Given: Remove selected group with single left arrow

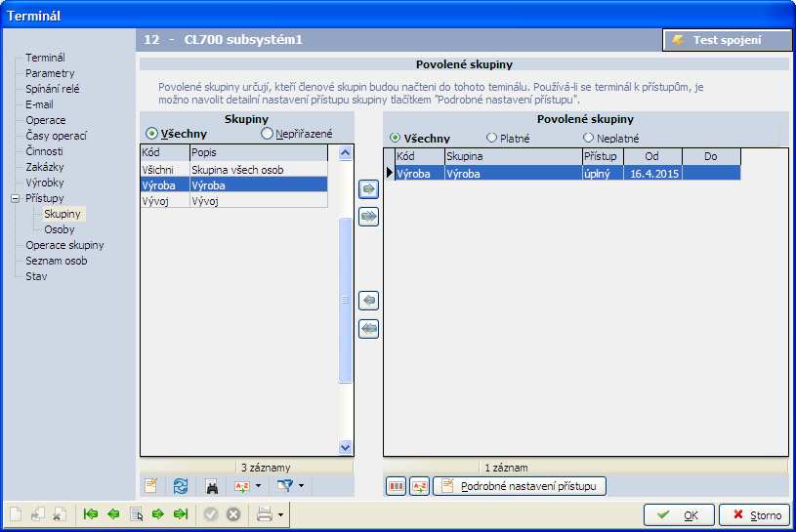Looking at the screenshot, I should tap(368, 301).
